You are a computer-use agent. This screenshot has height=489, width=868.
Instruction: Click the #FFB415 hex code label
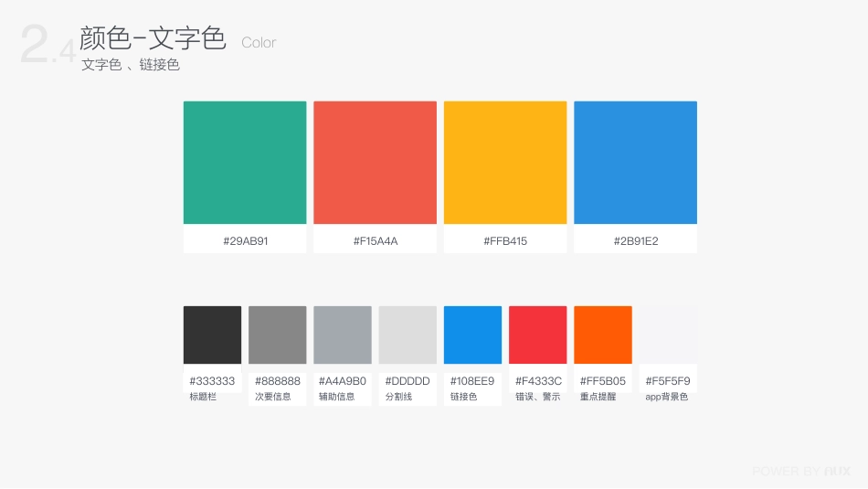coord(505,241)
